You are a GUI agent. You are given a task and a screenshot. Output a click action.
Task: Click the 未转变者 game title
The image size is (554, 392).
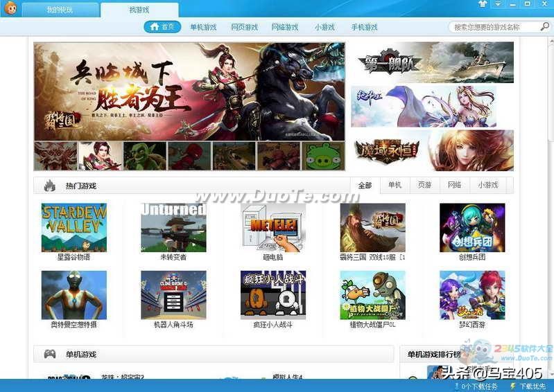173,257
